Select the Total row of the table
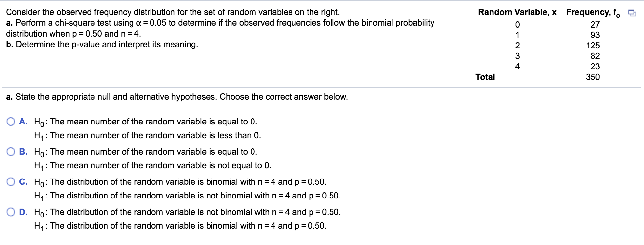 pos(485,77)
